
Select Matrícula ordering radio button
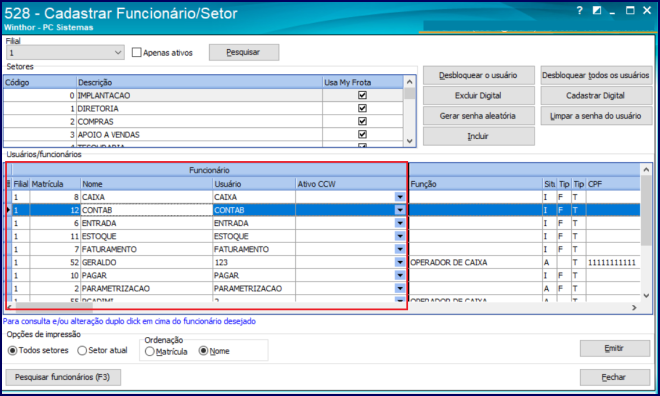[x=166, y=351]
